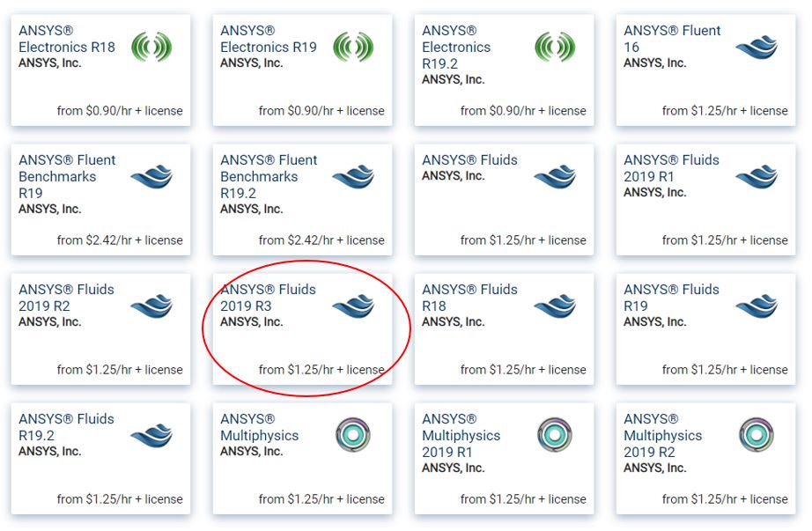Viewport: 812px width, 531px height.
Task: Open the ANSYS Electronics R18 title link
Action: click(67, 39)
